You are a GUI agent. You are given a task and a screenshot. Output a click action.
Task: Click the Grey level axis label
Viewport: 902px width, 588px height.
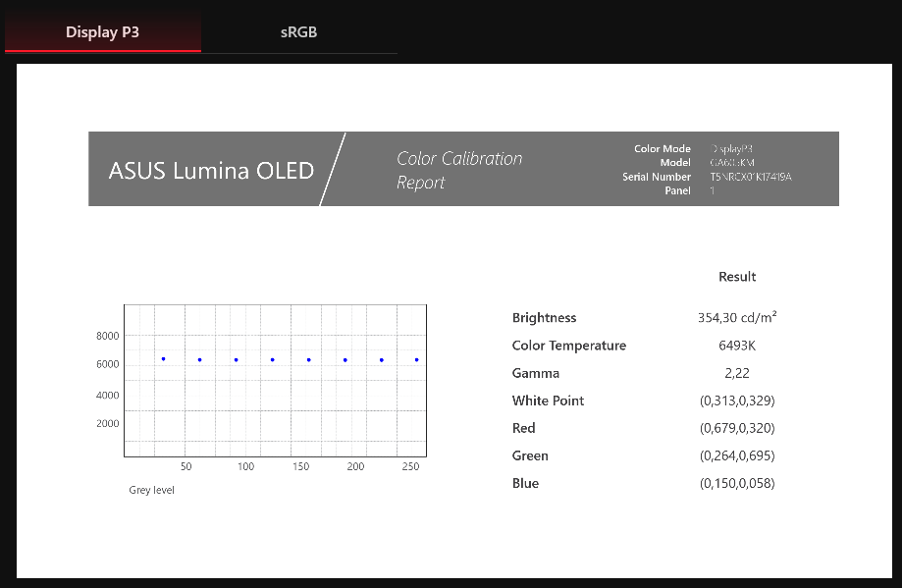151,490
